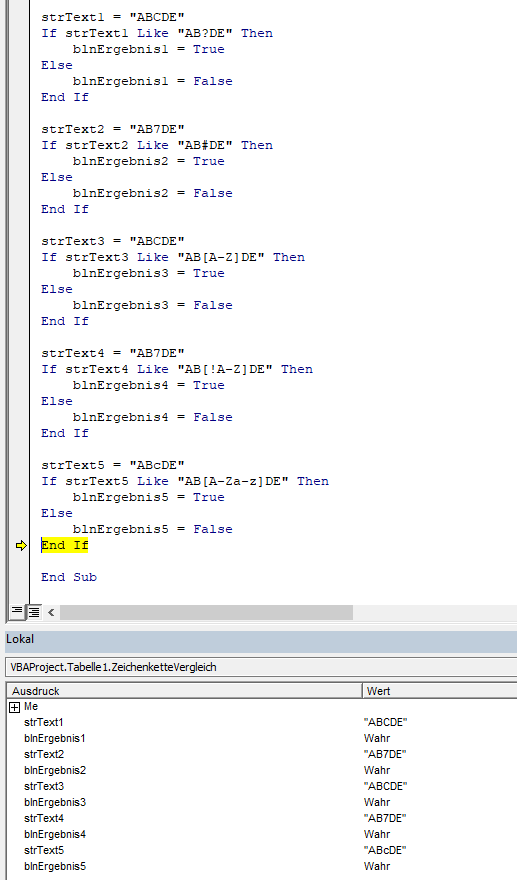Image resolution: width=517 pixels, height=880 pixels.
Task: Click the "AB7DE" value of strText4
Action: (x=385, y=818)
